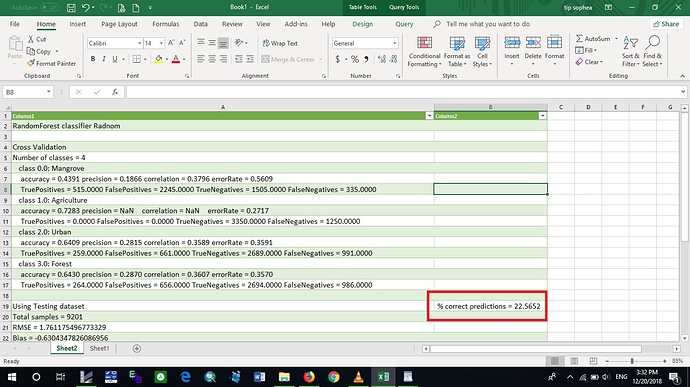Open Firefox from the taskbar

point(309,377)
